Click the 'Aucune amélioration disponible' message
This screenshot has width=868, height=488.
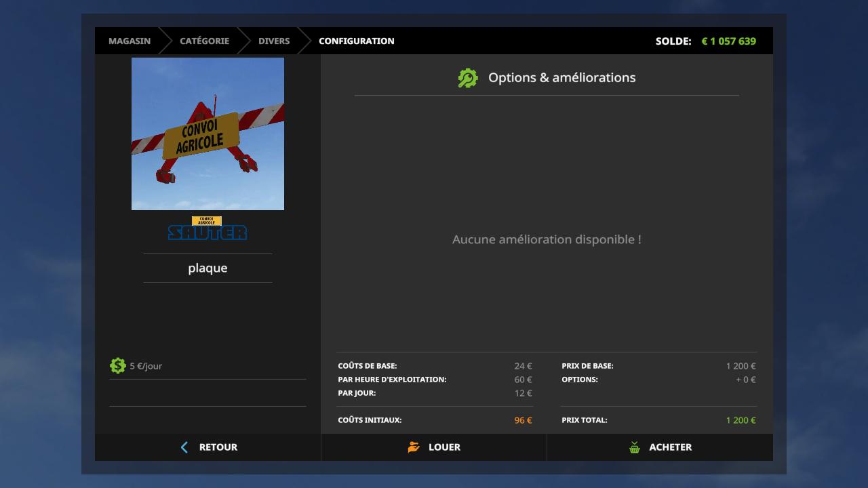[x=547, y=239]
